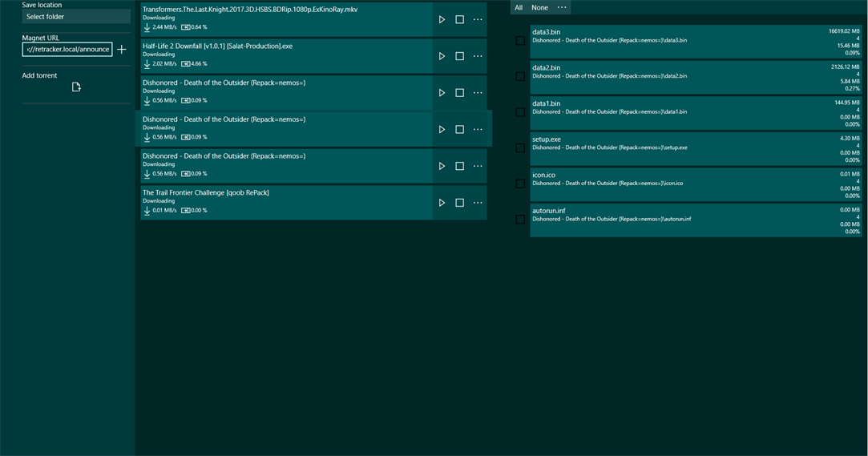The width and height of the screenshot is (868, 456).
Task: Open more options for Transformers.The.Last.Knight torrent
Action: [x=478, y=19]
